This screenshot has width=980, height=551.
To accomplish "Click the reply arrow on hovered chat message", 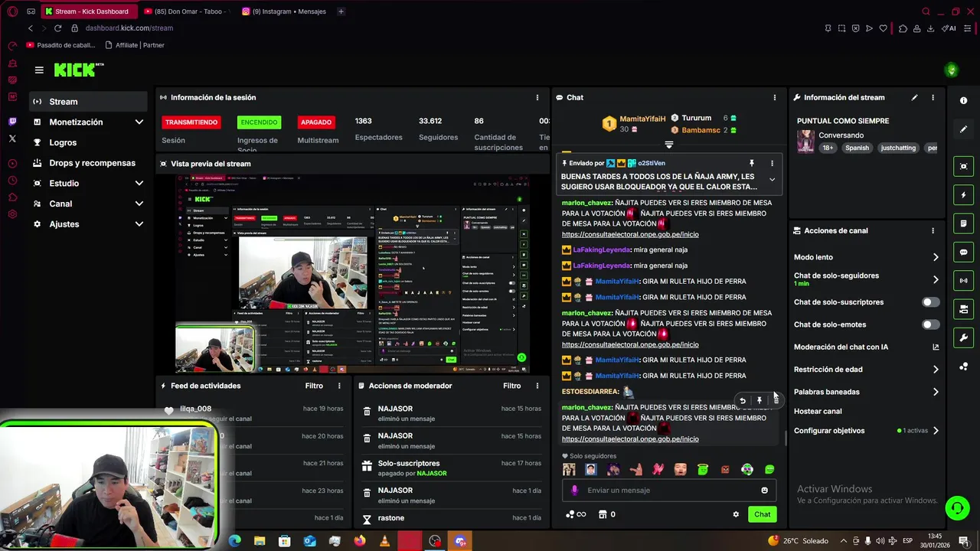I will point(742,400).
